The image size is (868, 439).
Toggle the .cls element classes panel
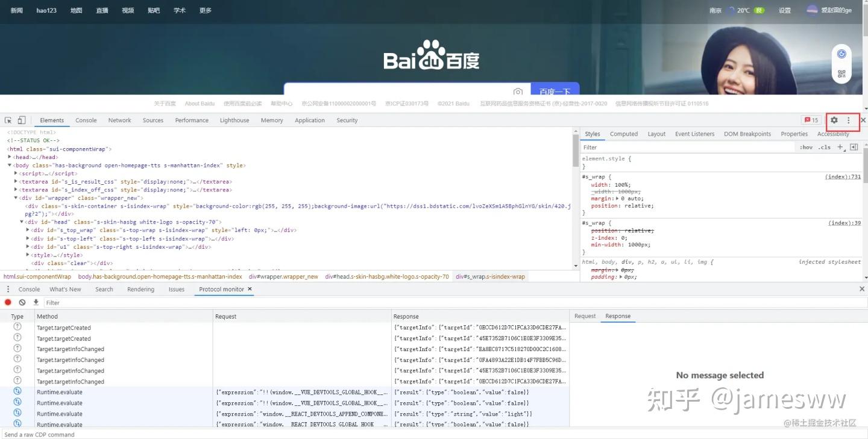(824, 147)
